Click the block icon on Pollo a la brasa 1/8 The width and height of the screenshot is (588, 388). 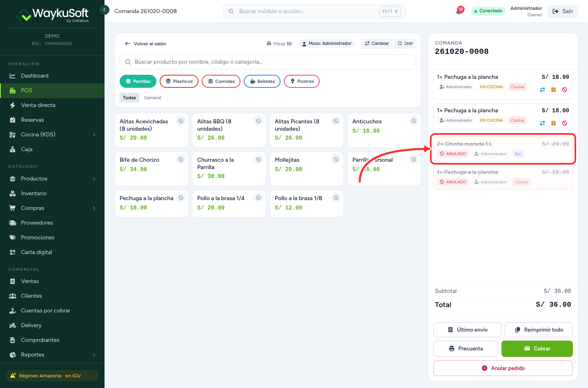coord(336,198)
